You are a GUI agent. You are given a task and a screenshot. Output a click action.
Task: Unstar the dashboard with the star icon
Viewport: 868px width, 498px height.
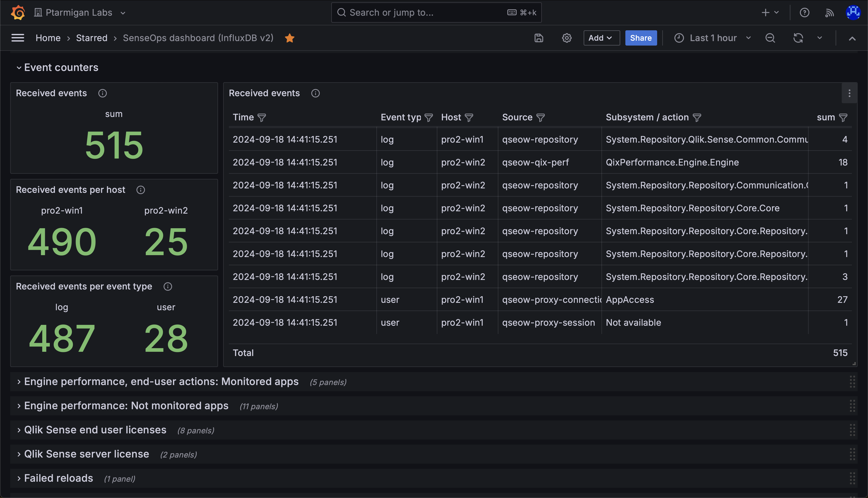point(290,38)
